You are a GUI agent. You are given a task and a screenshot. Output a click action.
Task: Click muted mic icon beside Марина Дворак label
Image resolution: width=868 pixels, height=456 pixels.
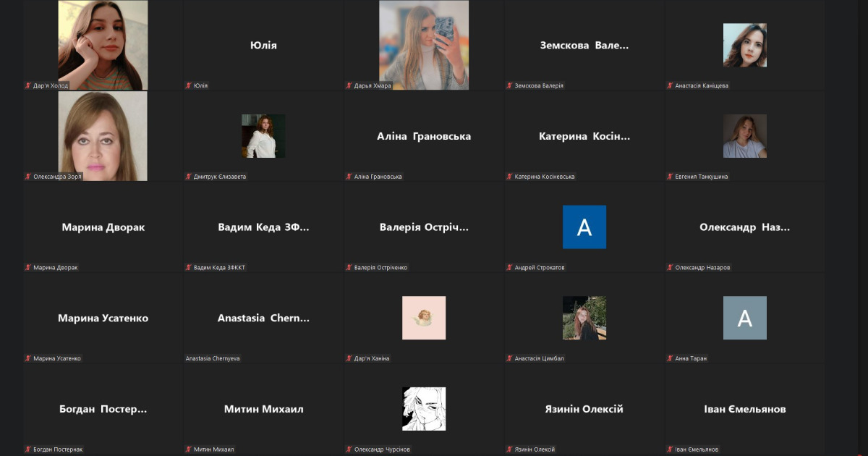[x=28, y=268]
